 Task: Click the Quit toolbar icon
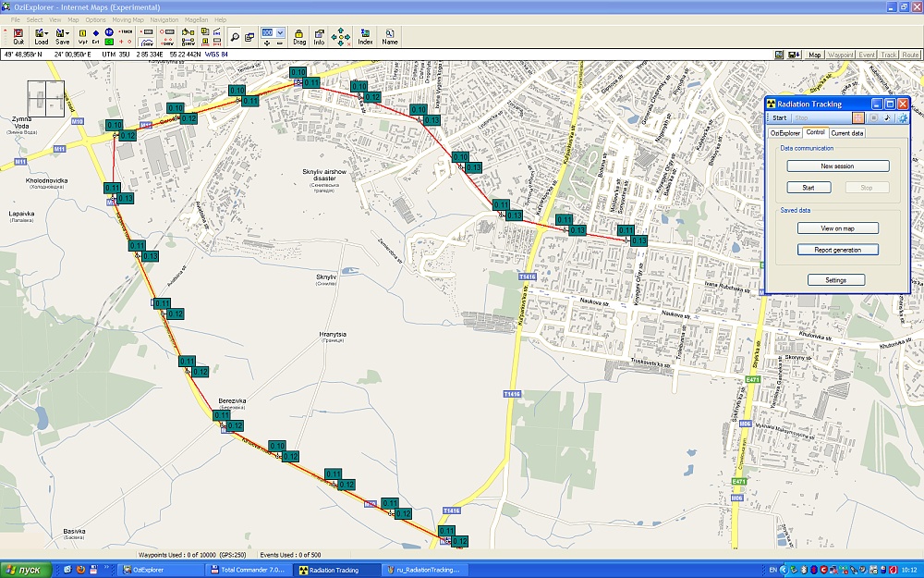[18, 37]
